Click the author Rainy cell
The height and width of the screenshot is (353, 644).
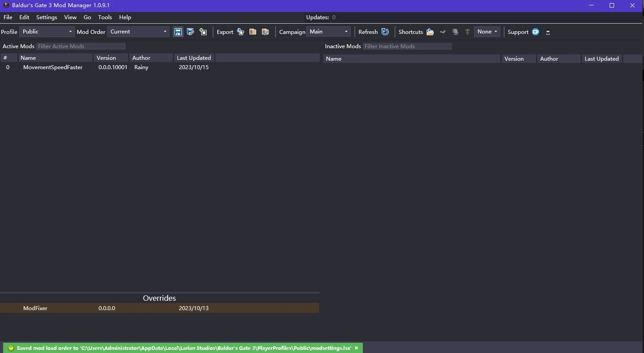(x=141, y=67)
